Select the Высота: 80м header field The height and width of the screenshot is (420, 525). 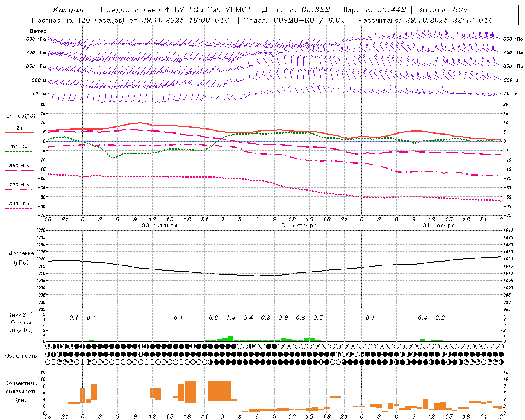[442, 10]
